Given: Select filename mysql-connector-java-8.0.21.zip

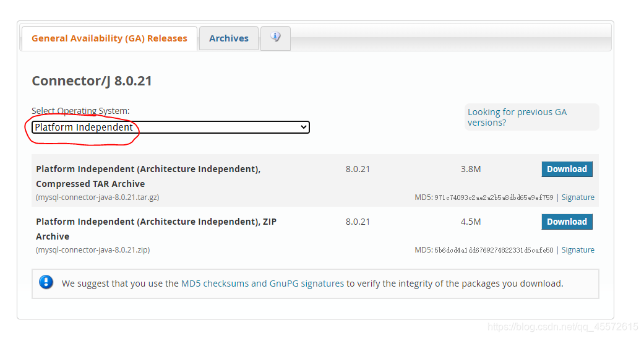Looking at the screenshot, I should coord(93,250).
